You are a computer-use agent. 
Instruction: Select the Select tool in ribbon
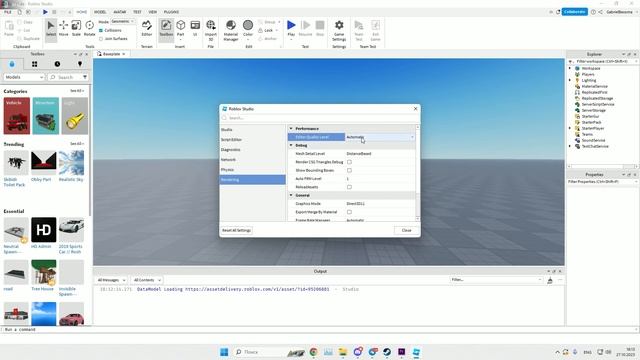[51, 29]
